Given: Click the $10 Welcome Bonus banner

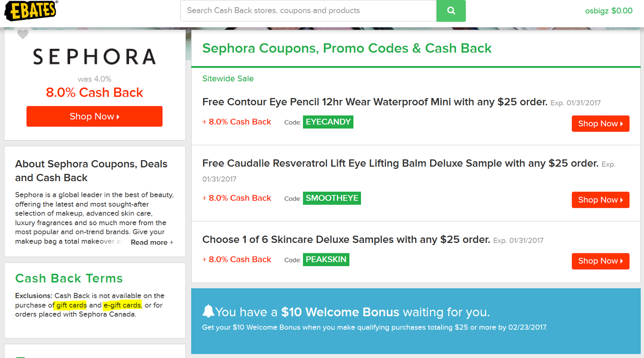Looking at the screenshot, I should point(415,321).
